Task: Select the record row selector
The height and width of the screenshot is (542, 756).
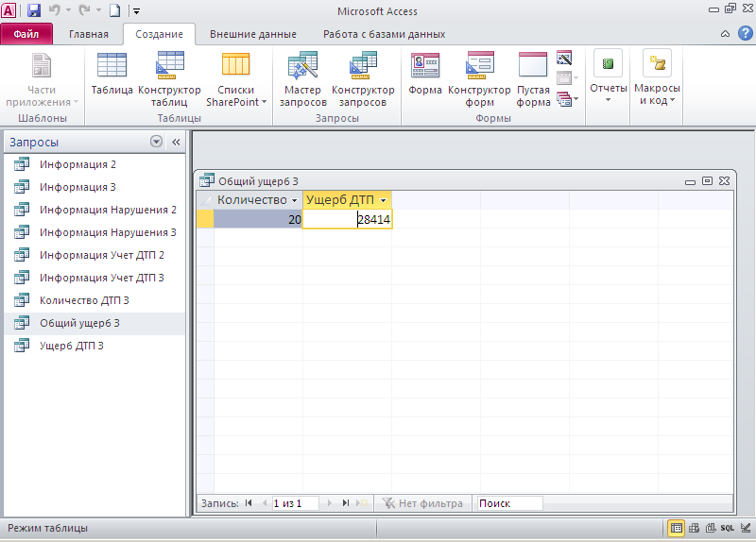Action: click(205, 219)
